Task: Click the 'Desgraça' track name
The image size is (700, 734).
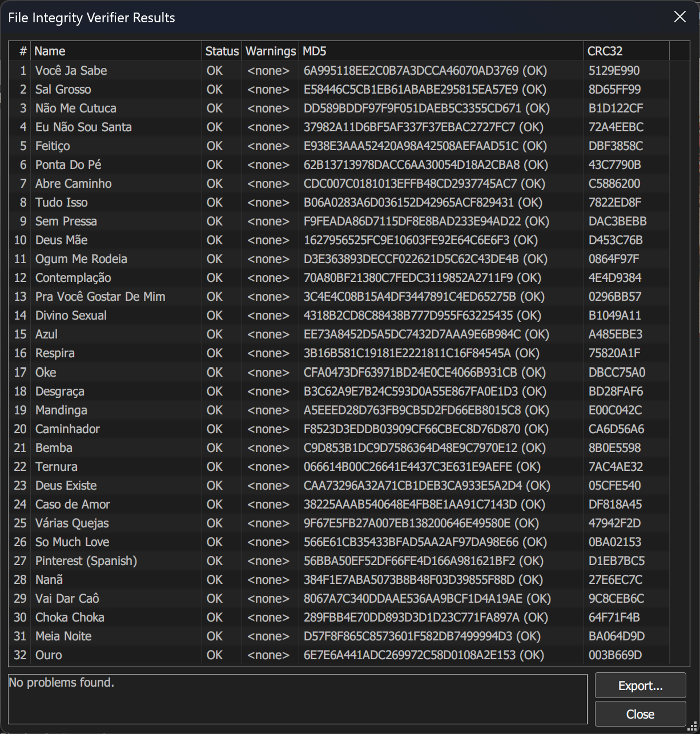Action: [x=60, y=391]
